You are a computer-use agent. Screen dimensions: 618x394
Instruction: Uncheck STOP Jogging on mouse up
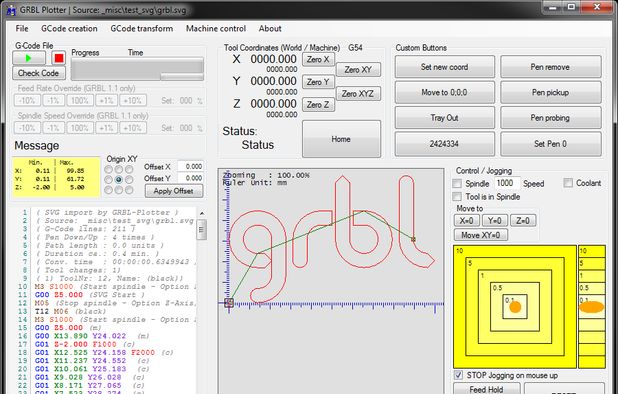tap(458, 375)
